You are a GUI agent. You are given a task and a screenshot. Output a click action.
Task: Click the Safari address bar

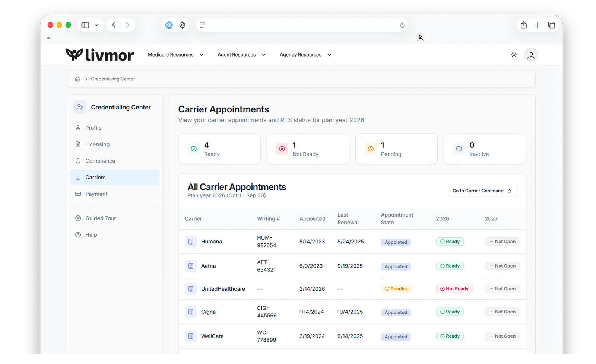tap(301, 25)
